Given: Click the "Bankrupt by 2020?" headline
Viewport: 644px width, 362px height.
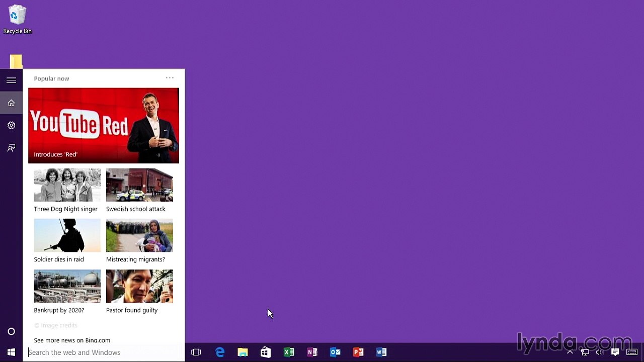Looking at the screenshot, I should tap(59, 310).
